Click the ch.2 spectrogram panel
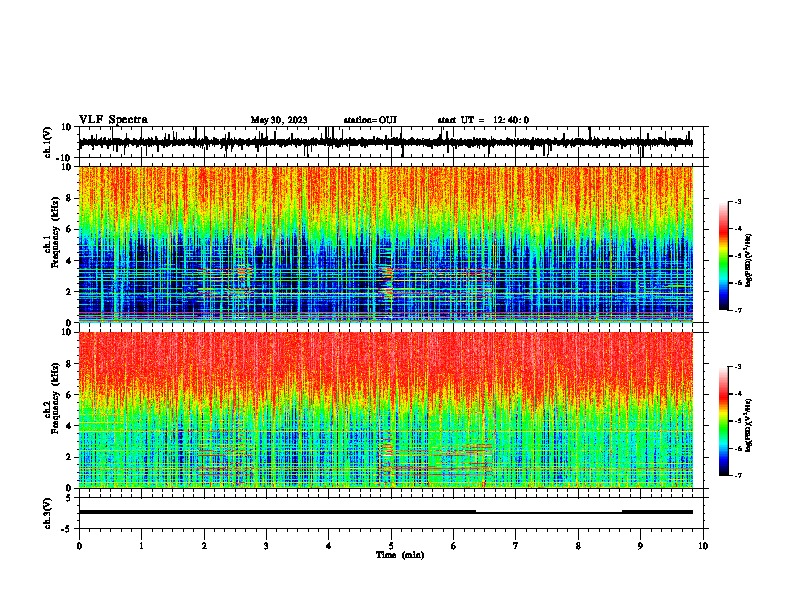The image size is (792, 612). point(386,410)
